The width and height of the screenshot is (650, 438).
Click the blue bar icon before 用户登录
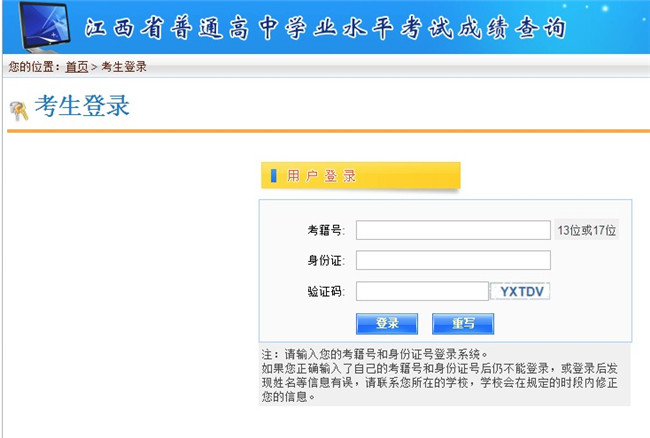pos(273,176)
